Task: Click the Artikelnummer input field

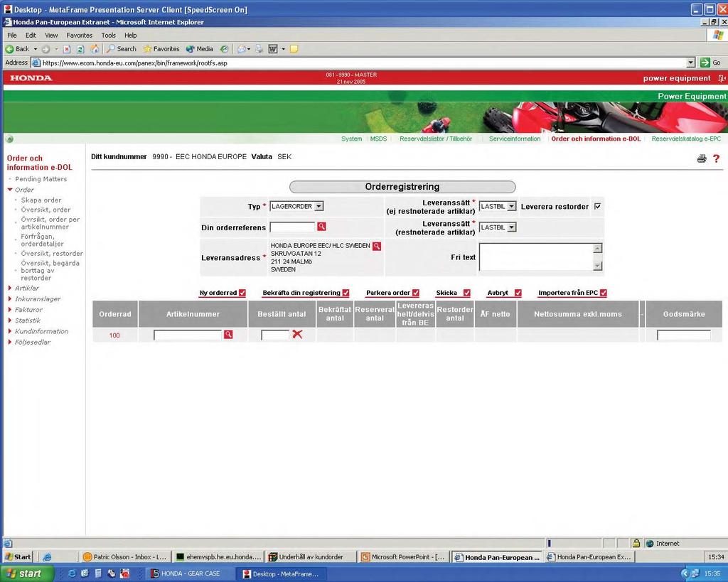Action: [188, 335]
